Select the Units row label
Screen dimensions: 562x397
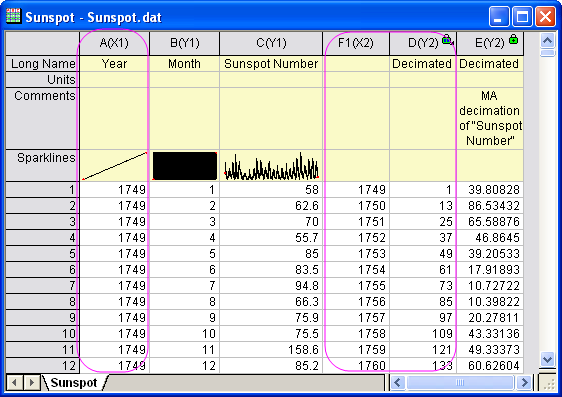(42, 80)
